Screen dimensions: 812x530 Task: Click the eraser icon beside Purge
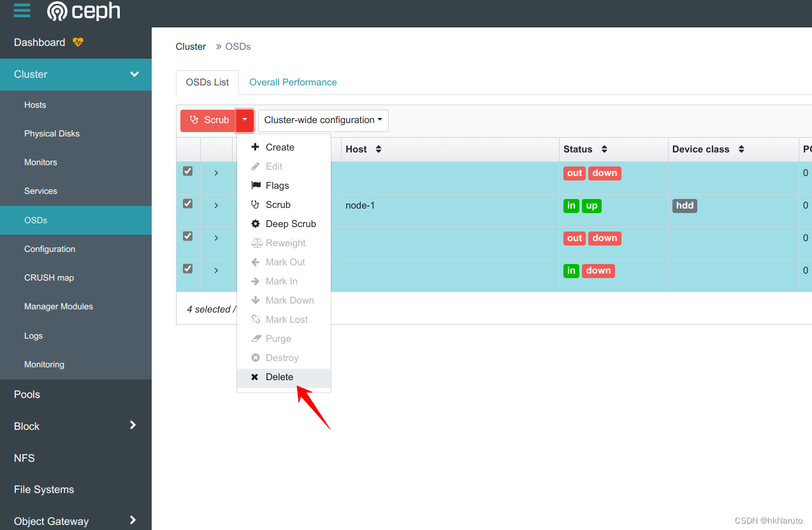[256, 339]
